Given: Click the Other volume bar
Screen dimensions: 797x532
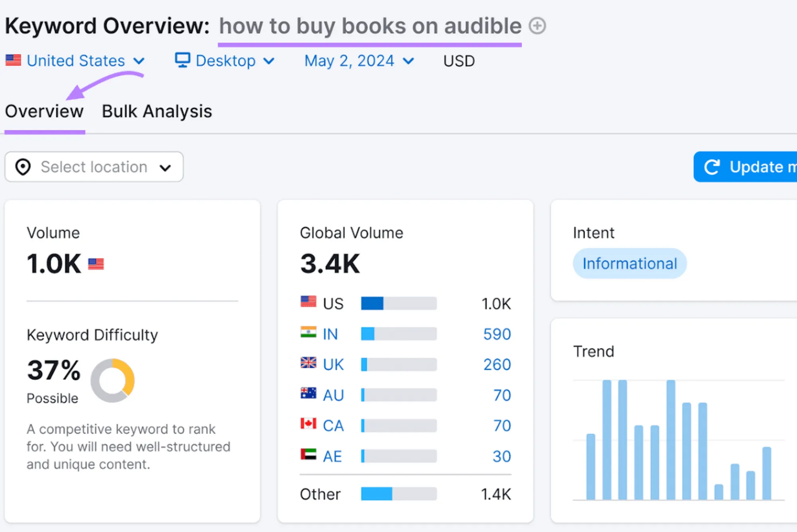Looking at the screenshot, I should point(399,494).
